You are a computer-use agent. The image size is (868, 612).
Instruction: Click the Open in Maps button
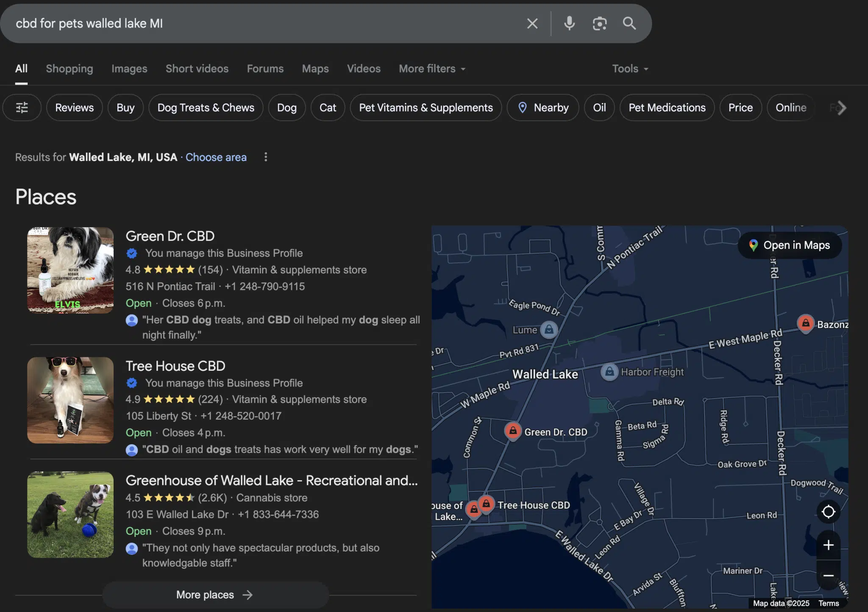[x=790, y=245]
